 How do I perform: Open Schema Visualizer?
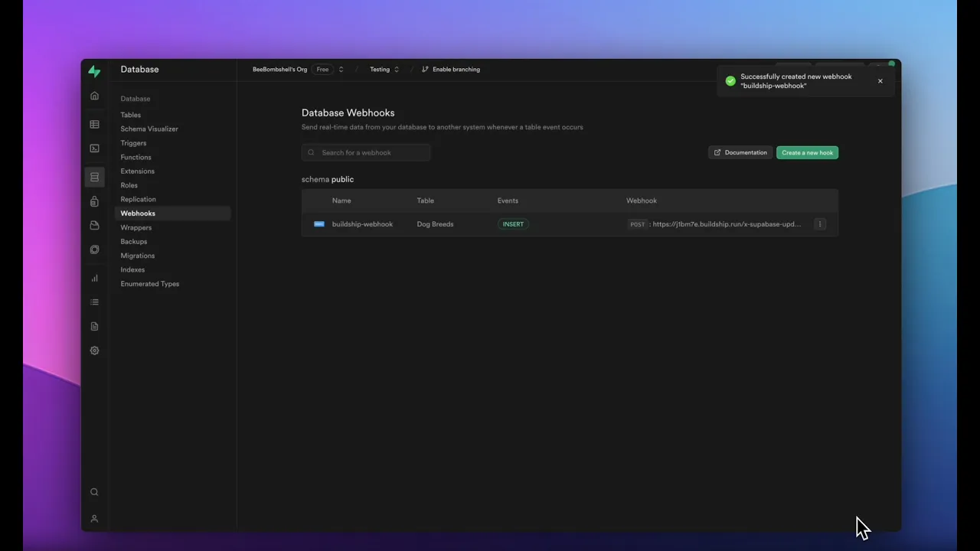tap(149, 129)
